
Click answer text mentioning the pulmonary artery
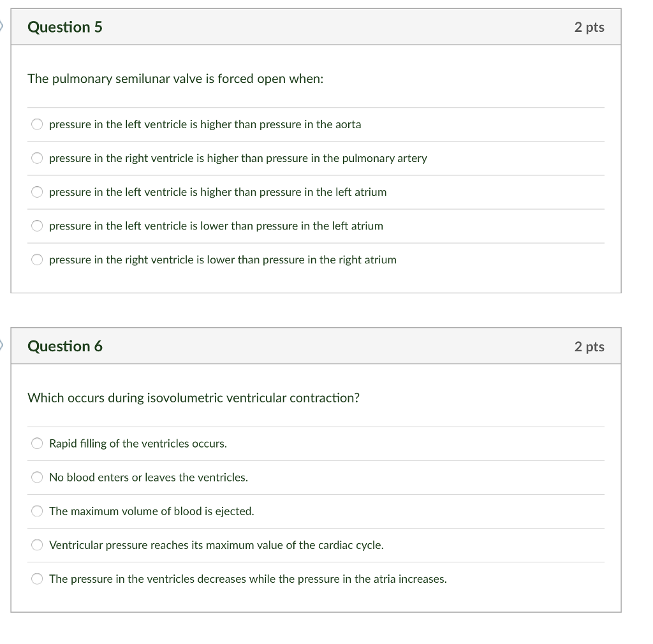tap(238, 158)
